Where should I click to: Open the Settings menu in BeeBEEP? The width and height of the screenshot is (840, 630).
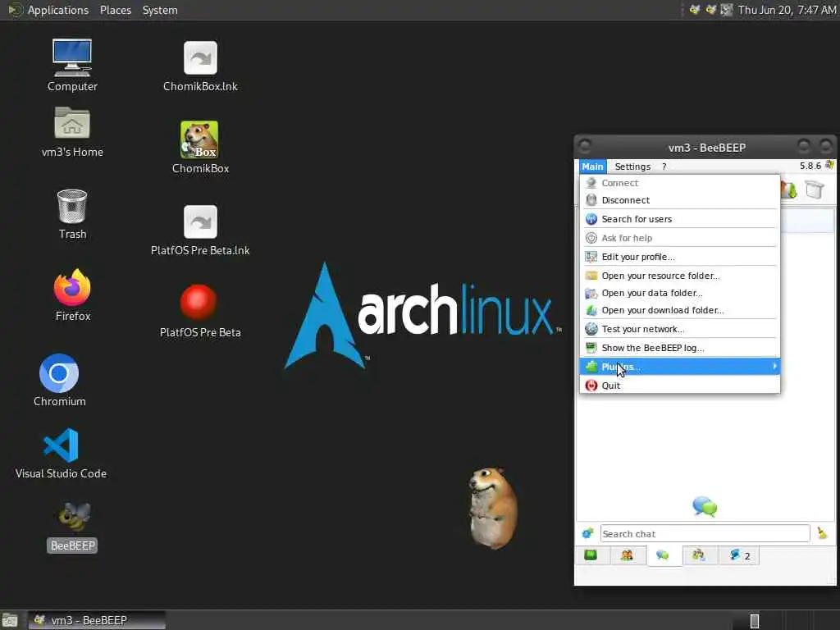(x=632, y=167)
